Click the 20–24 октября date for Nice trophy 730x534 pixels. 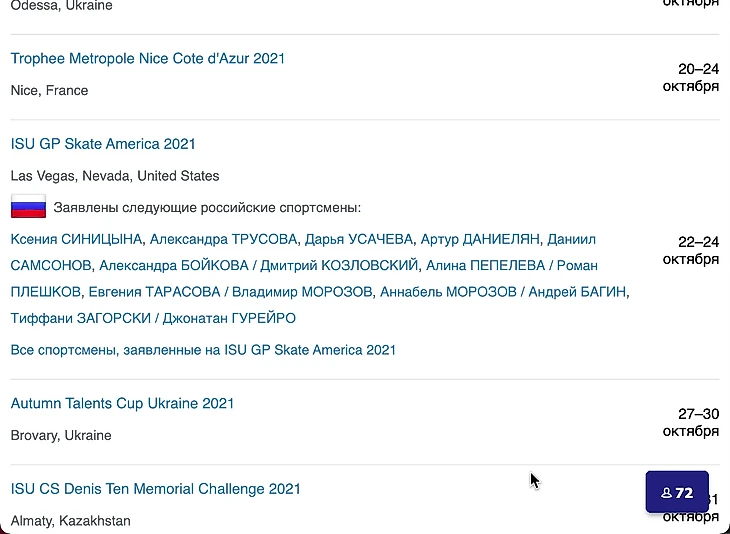pos(691,77)
